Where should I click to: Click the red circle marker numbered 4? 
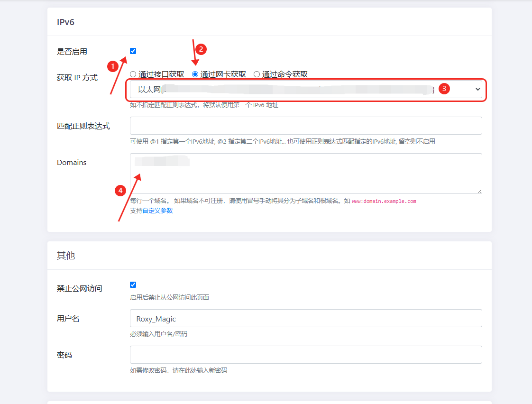[x=120, y=190]
